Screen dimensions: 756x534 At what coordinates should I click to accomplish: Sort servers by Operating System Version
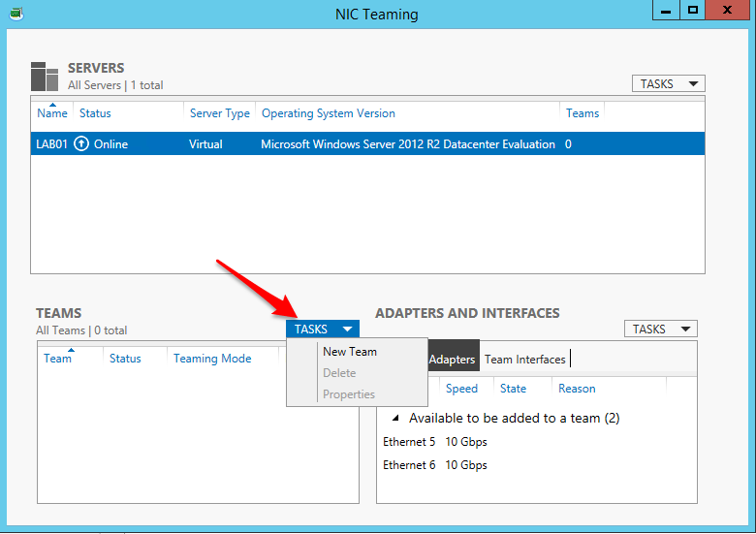point(329,113)
